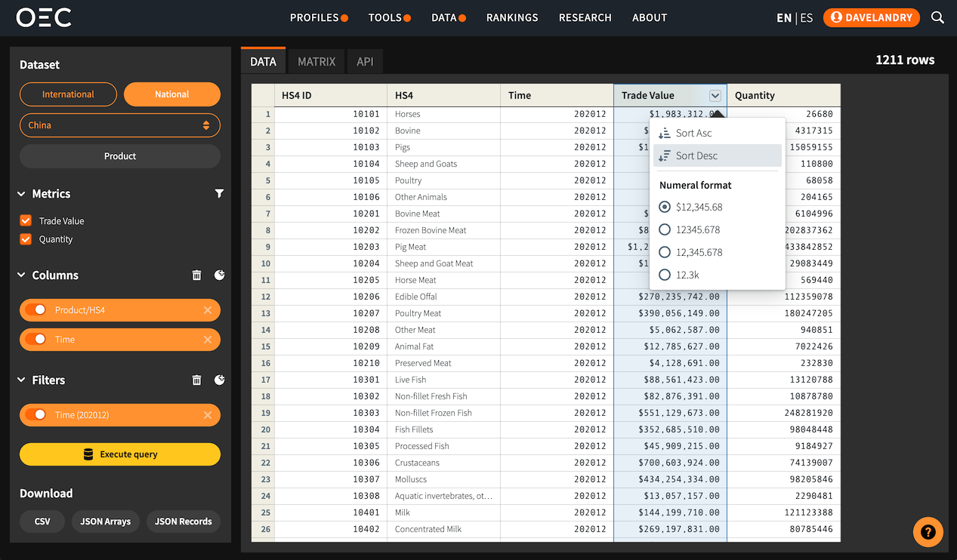Viewport: 957px width, 560px height.
Task: Click the Sort Asc icon
Action: coord(665,133)
